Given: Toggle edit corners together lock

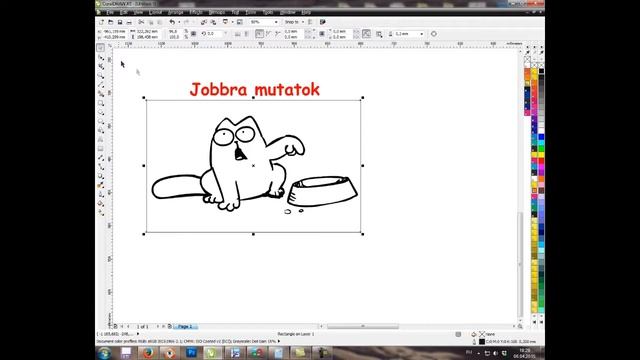Looking at the screenshot, I should 322,34.
